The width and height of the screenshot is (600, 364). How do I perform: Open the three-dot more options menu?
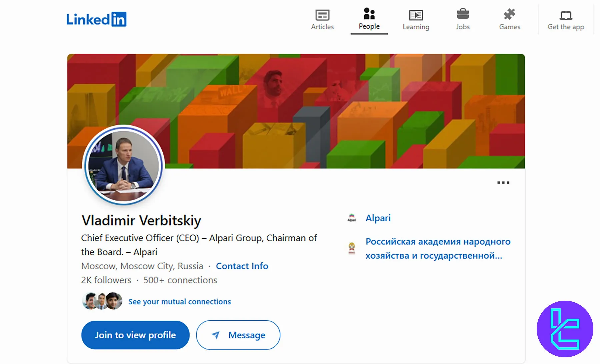tap(503, 183)
